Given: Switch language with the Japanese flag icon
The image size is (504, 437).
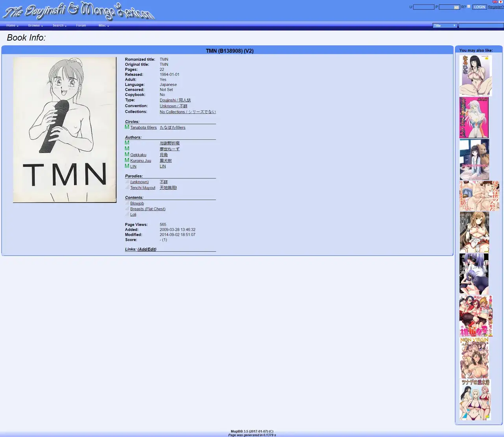Looking at the screenshot, I should coord(501,2).
